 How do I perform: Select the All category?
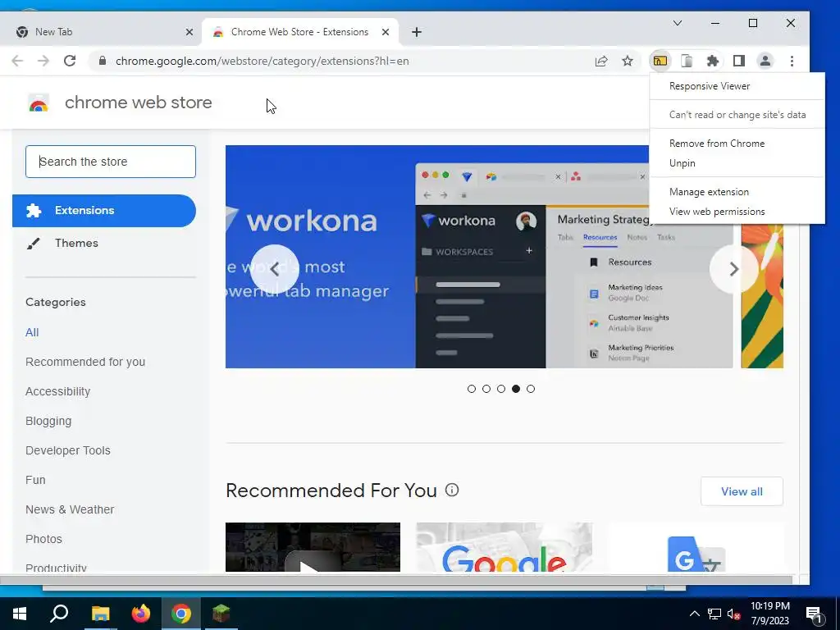32,333
